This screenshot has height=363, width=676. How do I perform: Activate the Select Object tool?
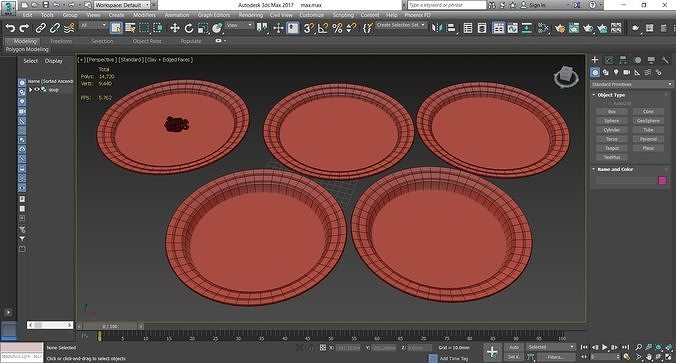point(116,28)
